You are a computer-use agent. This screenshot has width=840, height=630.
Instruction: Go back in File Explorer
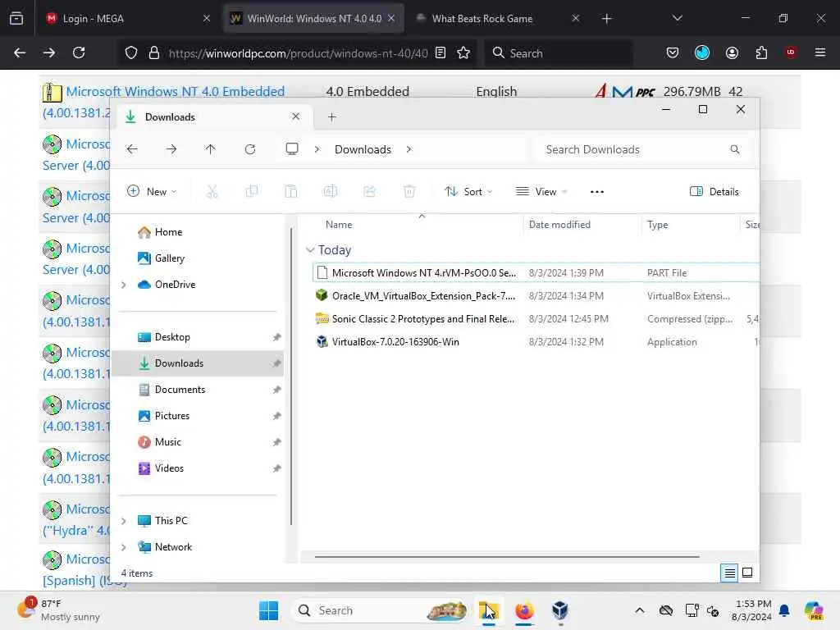pos(132,149)
